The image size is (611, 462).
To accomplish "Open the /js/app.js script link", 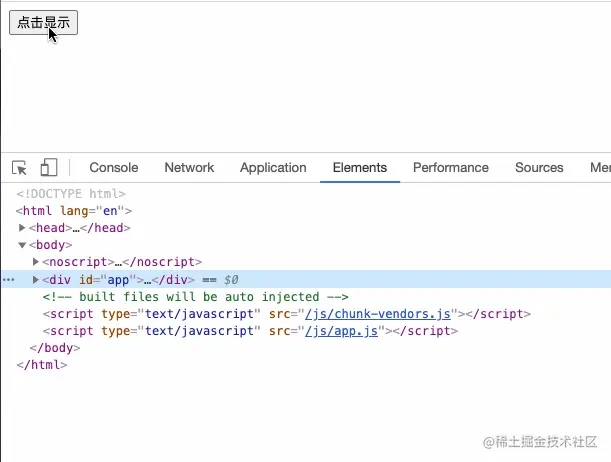I will pyautogui.click(x=341, y=331).
